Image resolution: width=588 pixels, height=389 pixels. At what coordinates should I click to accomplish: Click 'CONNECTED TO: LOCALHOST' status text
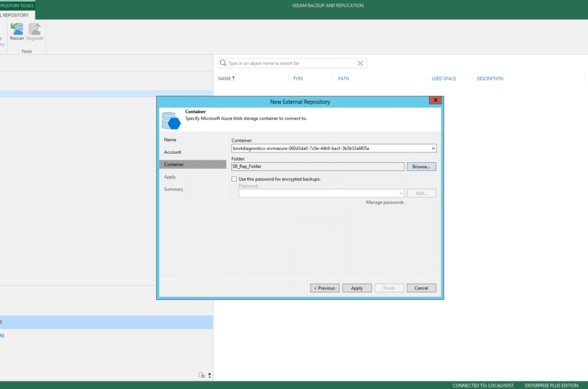click(x=483, y=385)
